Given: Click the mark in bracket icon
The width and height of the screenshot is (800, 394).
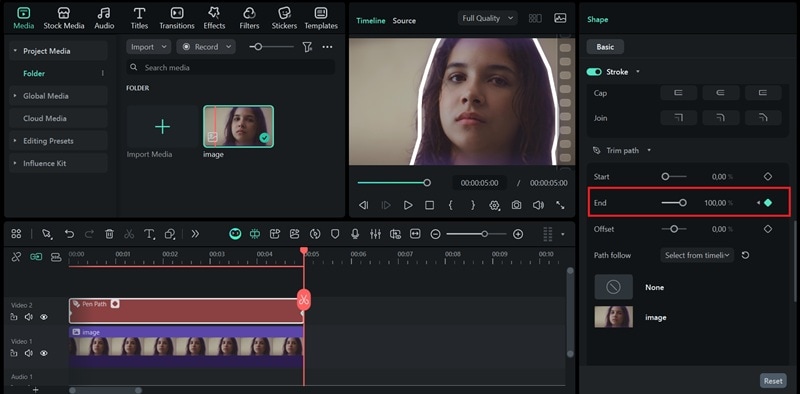Looking at the screenshot, I should (451, 205).
